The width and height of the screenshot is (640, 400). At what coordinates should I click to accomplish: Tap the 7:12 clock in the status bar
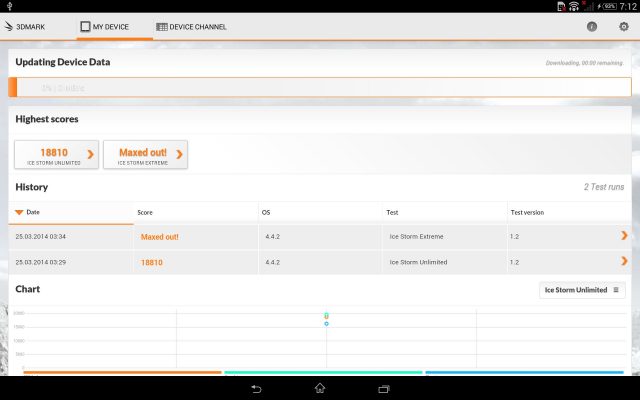point(628,6)
